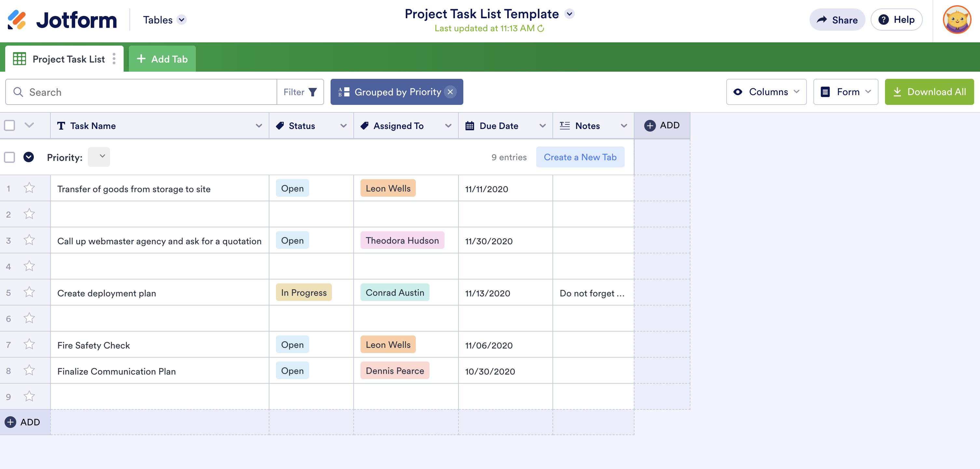Star the Create deployment plan row

pos(29,292)
